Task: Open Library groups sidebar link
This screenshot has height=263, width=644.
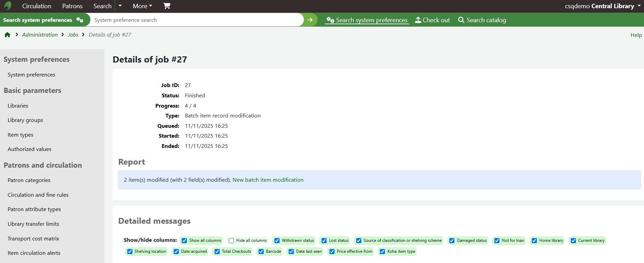Action: (x=25, y=120)
